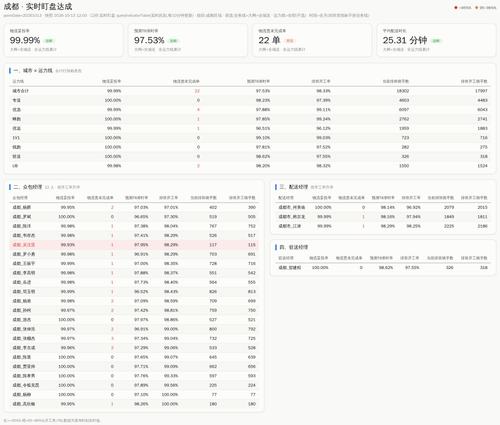Select the 115 cell in highlighted row
This screenshot has height=425, width=500.
coord(252,245)
